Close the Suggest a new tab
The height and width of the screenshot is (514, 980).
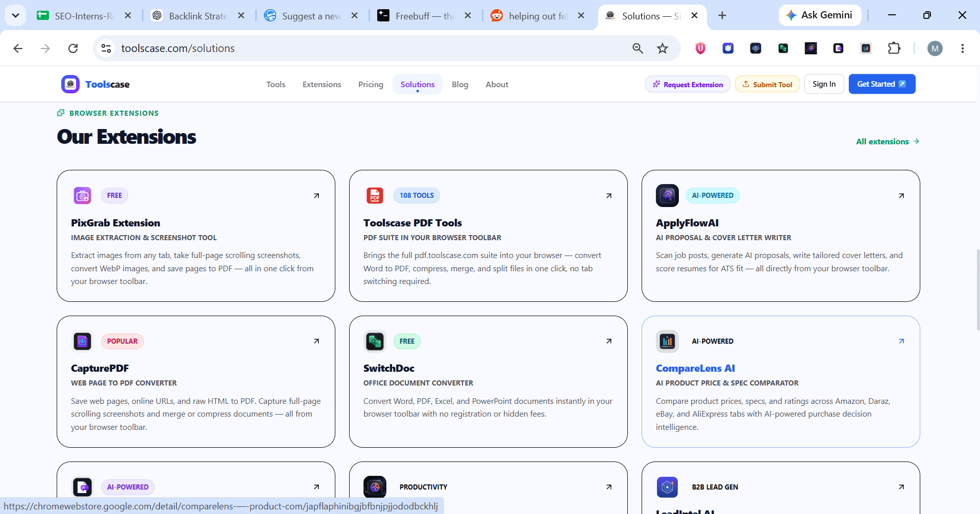[x=354, y=16]
